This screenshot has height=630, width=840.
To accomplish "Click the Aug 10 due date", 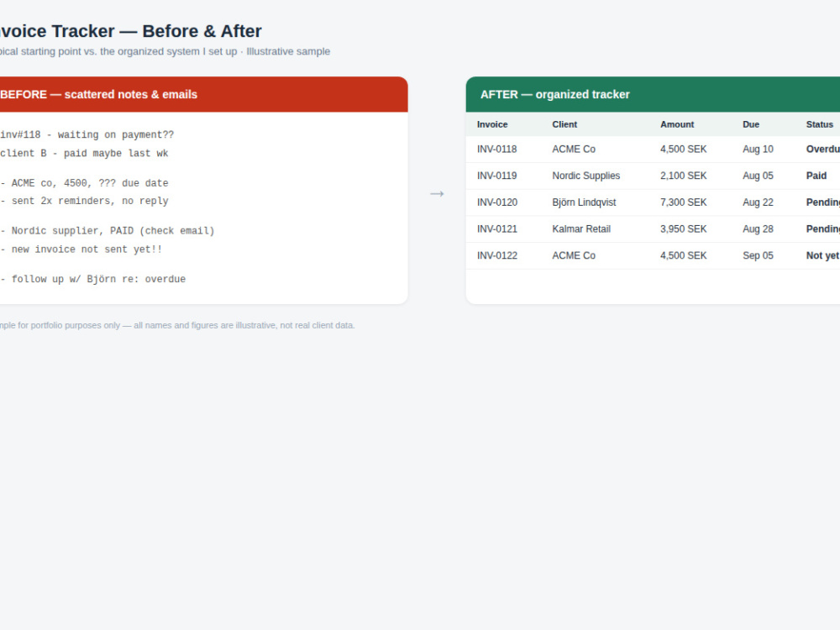I will (758, 149).
